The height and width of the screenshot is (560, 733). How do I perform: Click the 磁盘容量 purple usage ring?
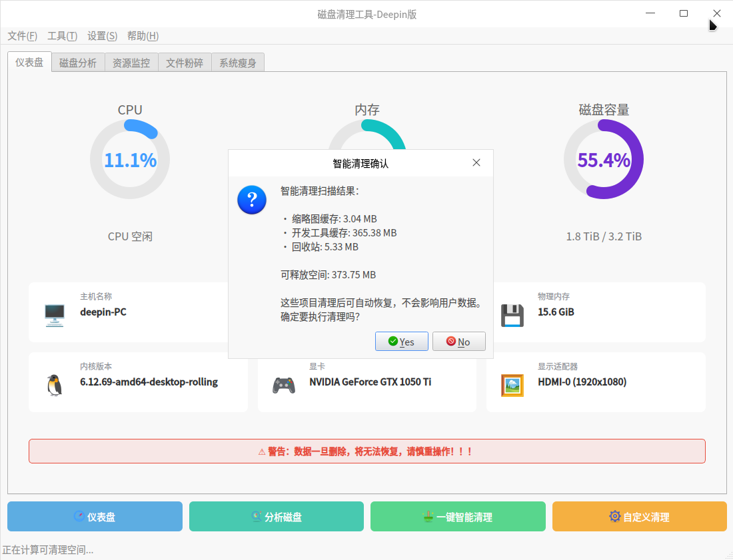point(604,160)
